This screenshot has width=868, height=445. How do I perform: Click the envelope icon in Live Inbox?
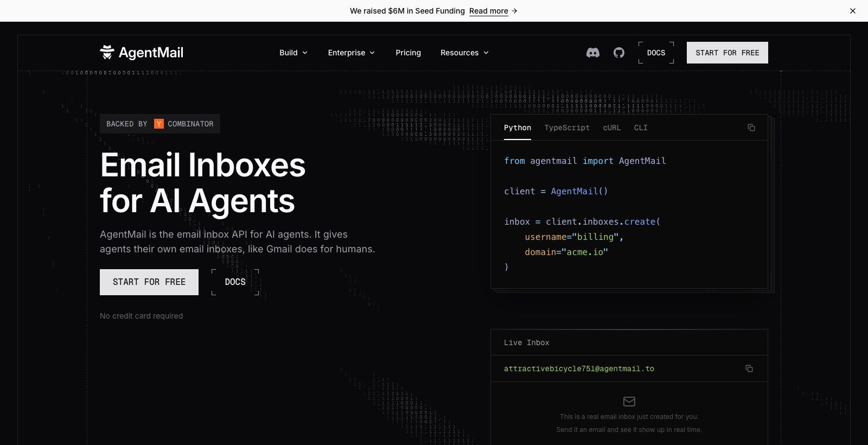[629, 402]
